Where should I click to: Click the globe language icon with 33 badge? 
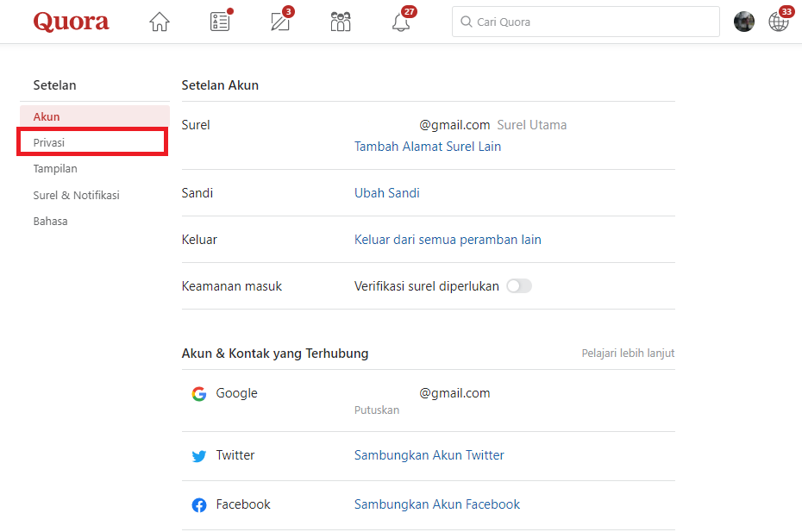coord(778,21)
